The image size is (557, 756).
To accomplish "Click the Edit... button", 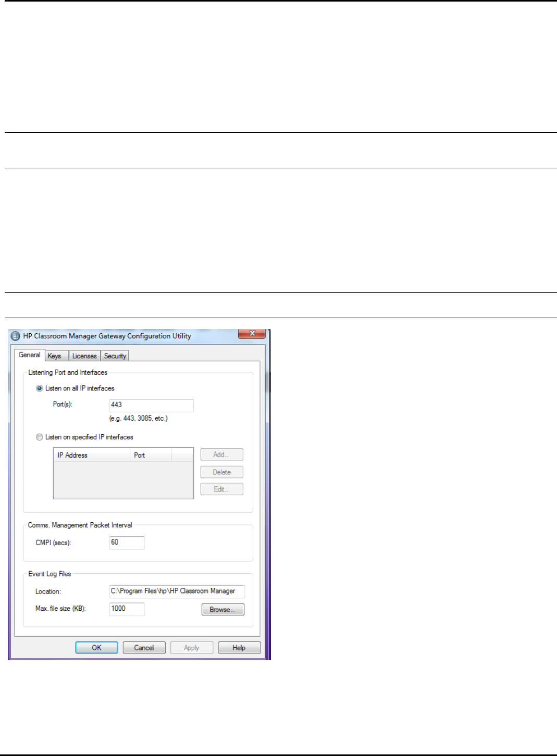I will (222, 489).
